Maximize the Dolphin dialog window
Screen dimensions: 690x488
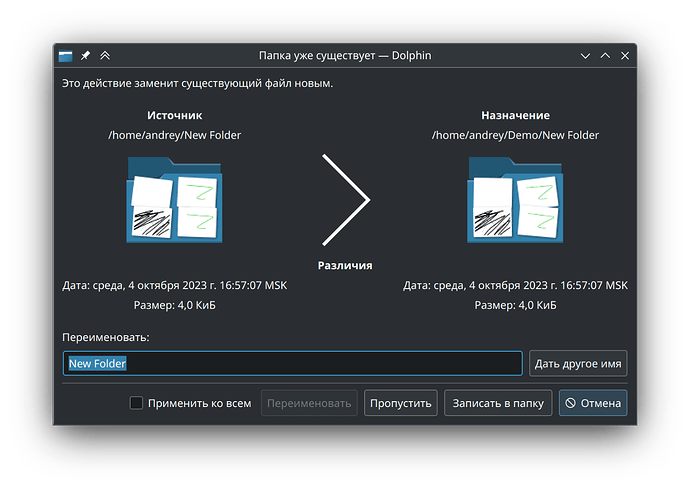coord(606,55)
